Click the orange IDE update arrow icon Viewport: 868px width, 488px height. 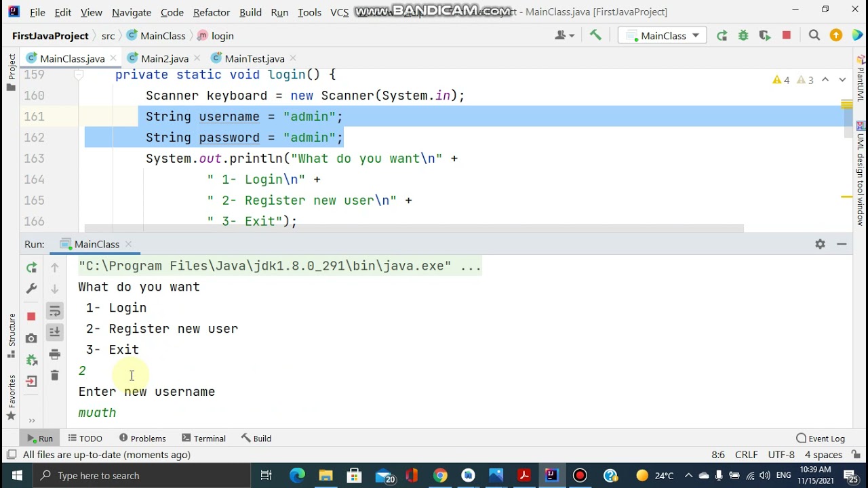tap(836, 35)
